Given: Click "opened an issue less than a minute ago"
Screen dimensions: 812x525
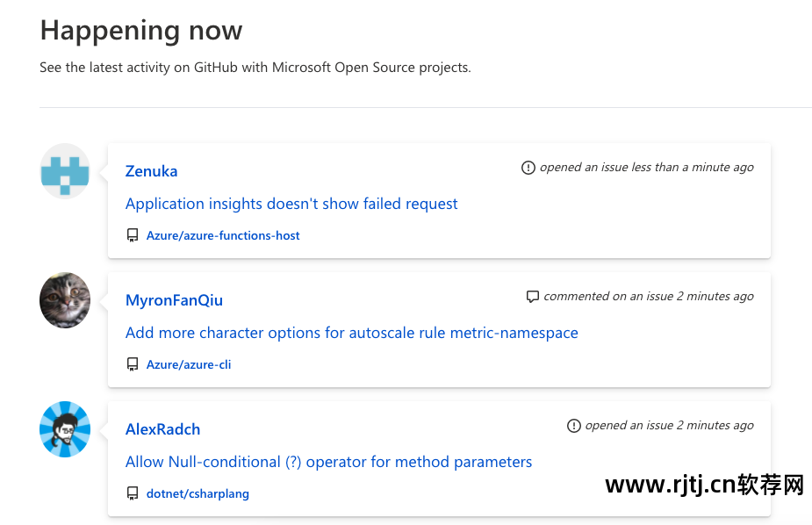Looking at the screenshot, I should click(x=646, y=167).
